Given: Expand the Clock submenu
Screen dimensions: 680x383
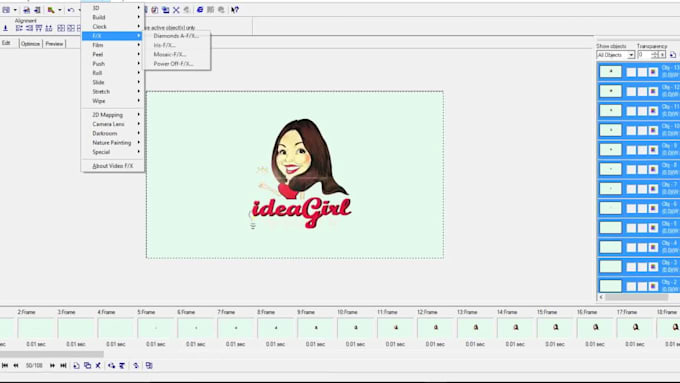Looking at the screenshot, I should tap(113, 26).
